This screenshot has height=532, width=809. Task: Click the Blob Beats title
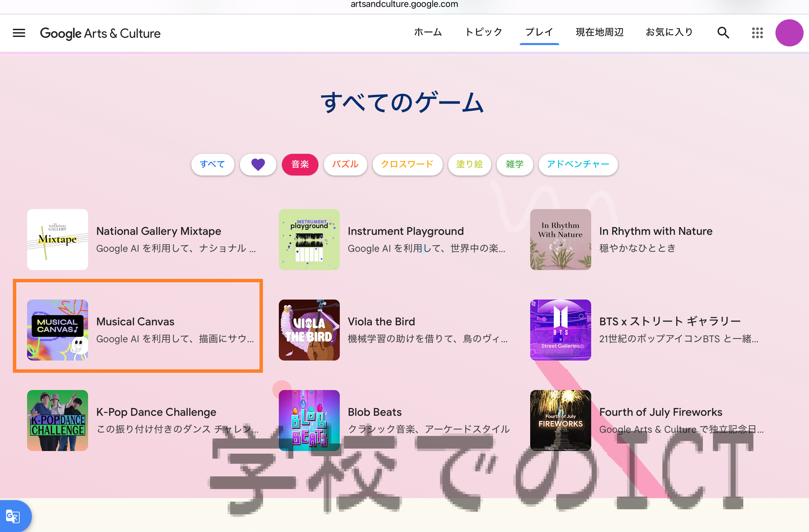click(375, 412)
